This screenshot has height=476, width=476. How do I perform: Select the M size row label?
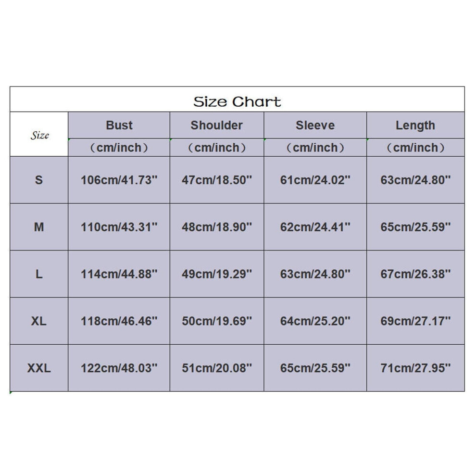[39, 227]
